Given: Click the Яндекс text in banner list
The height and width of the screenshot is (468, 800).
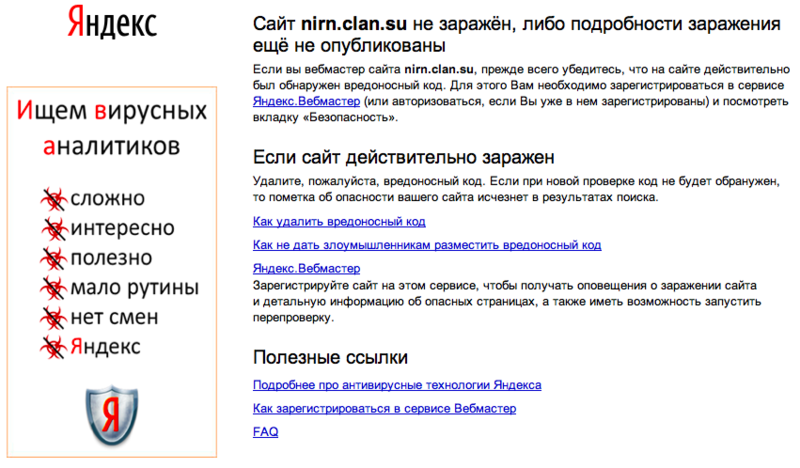Looking at the screenshot, I should (105, 347).
